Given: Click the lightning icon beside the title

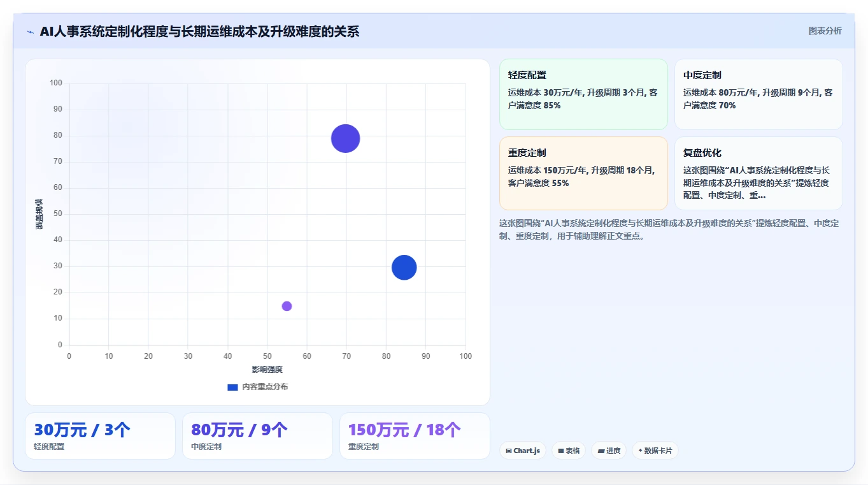Looking at the screenshot, I should [x=31, y=32].
